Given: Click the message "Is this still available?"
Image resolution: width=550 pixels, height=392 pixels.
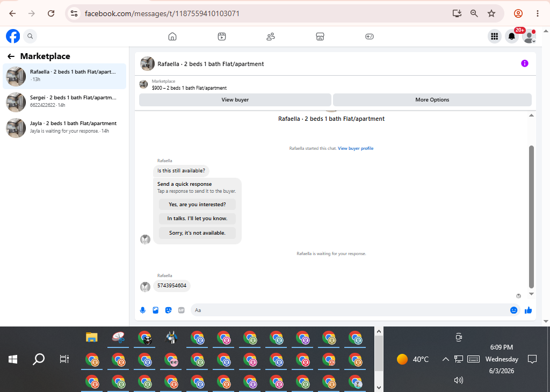Looking at the screenshot, I should click(x=181, y=171).
